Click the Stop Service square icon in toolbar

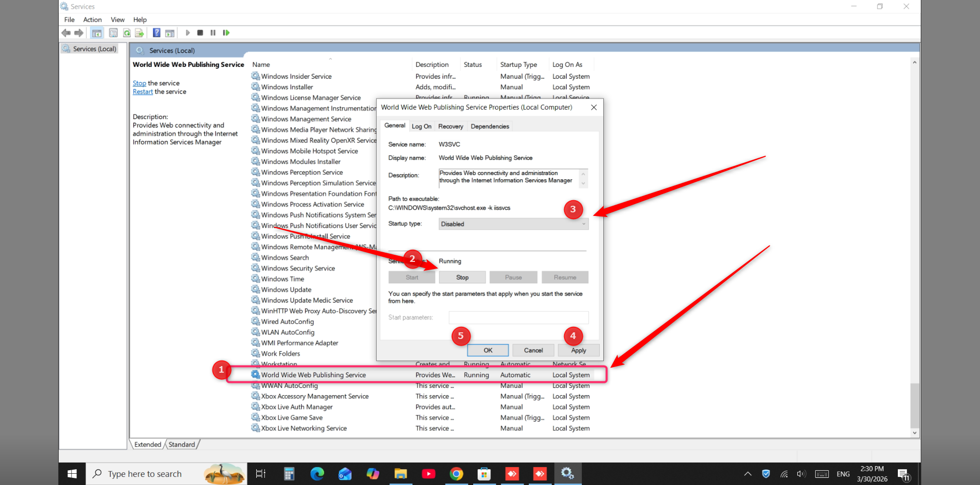point(200,33)
